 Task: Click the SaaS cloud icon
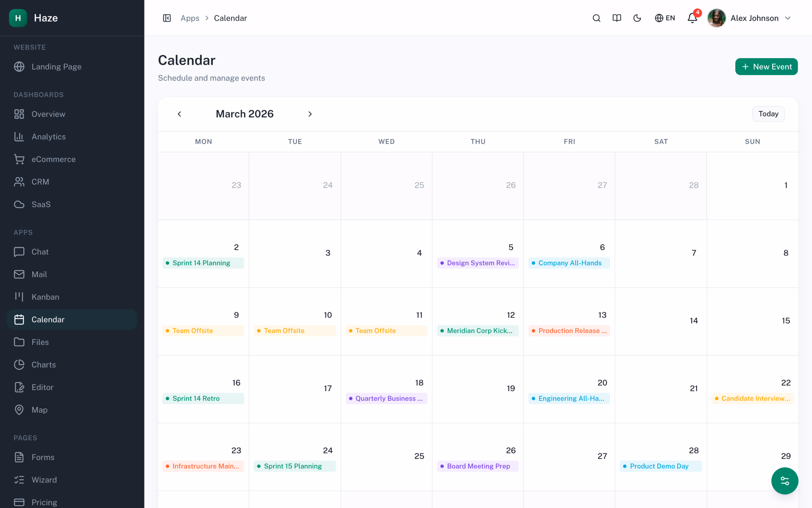click(x=19, y=204)
